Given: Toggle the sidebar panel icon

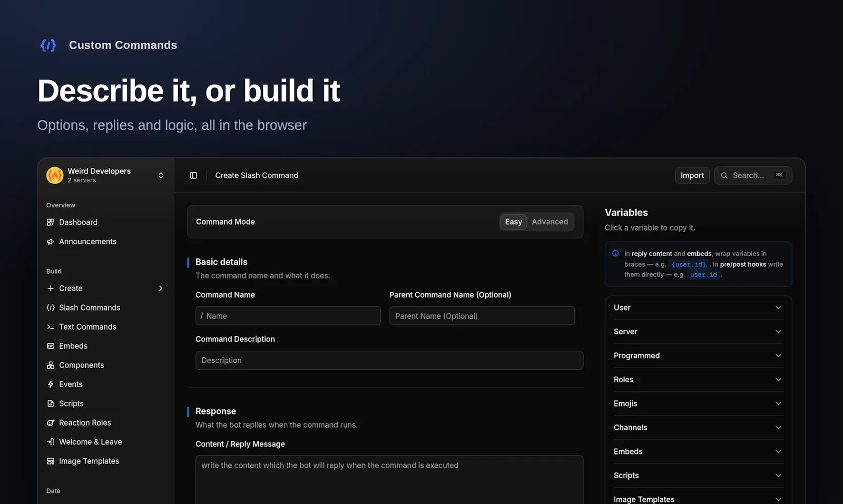Looking at the screenshot, I should coord(193,175).
